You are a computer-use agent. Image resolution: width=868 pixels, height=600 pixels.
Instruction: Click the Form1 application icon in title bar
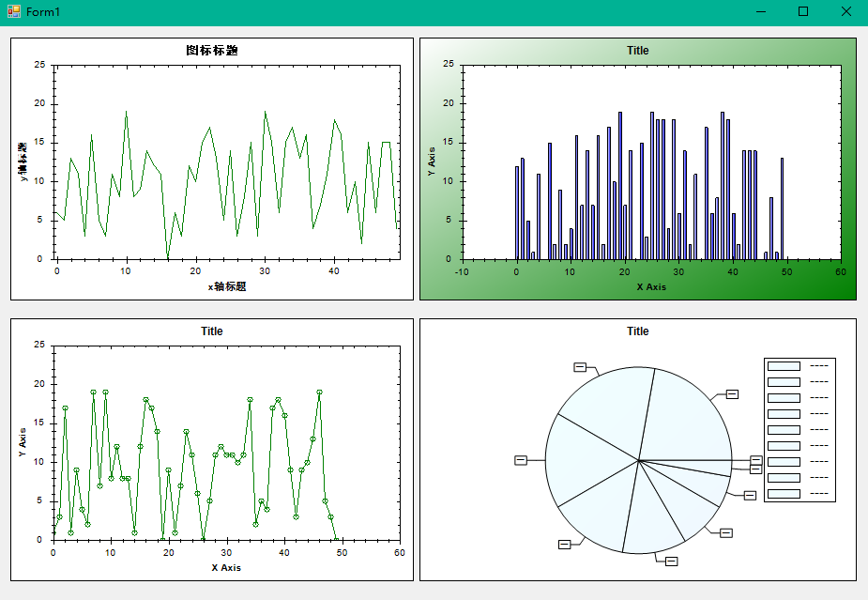pyautogui.click(x=14, y=11)
